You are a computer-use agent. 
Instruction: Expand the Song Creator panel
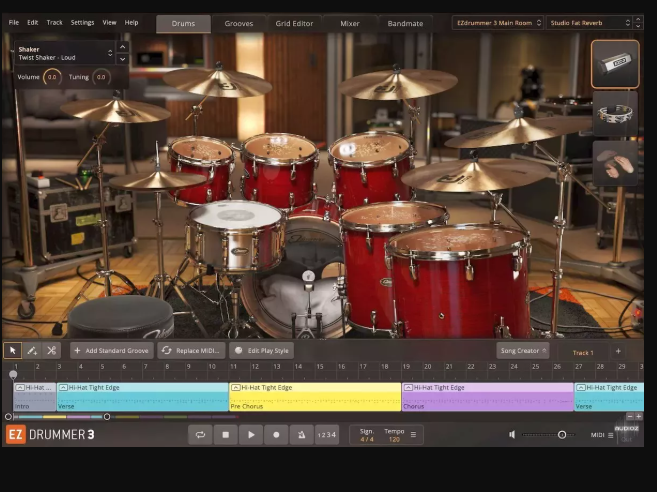pos(523,351)
